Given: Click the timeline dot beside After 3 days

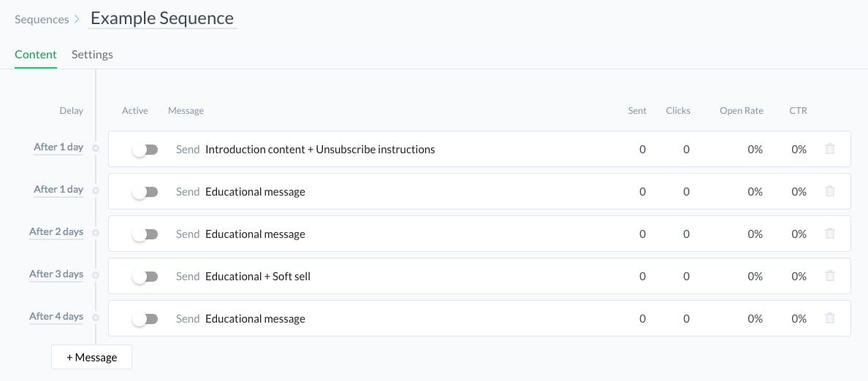Looking at the screenshot, I should coord(96,275).
